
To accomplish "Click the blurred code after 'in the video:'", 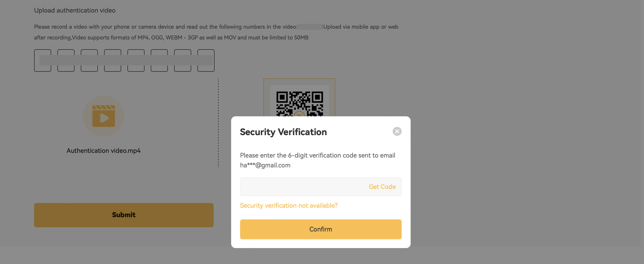I will pyautogui.click(x=310, y=27).
